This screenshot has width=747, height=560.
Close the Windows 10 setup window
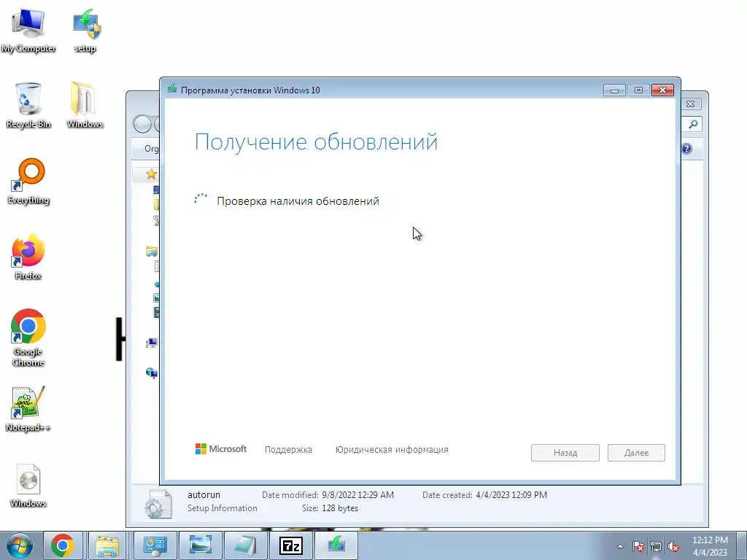pyautogui.click(x=662, y=90)
